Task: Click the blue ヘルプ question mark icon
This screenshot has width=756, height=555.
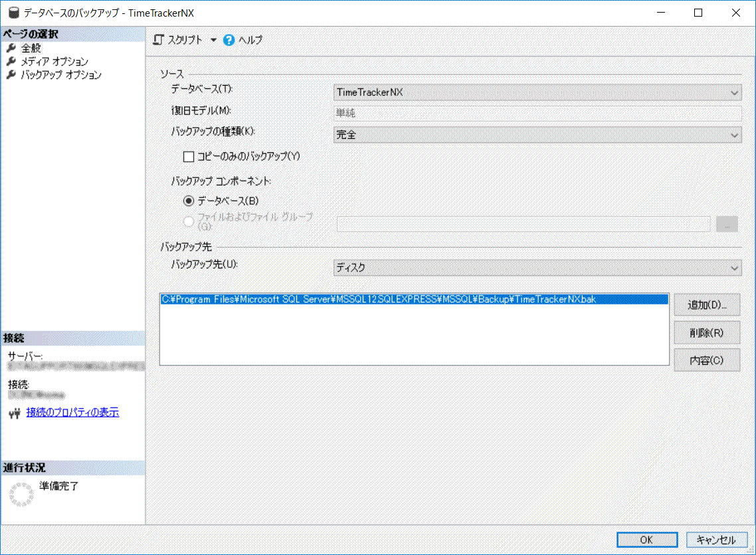Action: (x=229, y=40)
